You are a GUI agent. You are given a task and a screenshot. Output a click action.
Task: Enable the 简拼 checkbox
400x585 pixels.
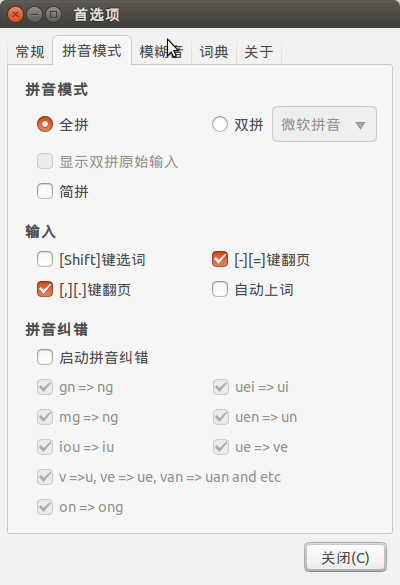click(45, 191)
